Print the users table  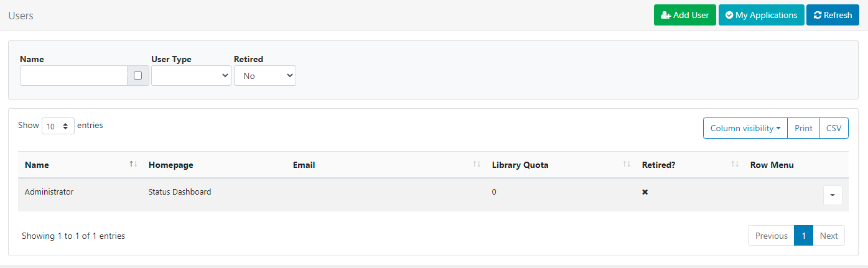click(803, 128)
